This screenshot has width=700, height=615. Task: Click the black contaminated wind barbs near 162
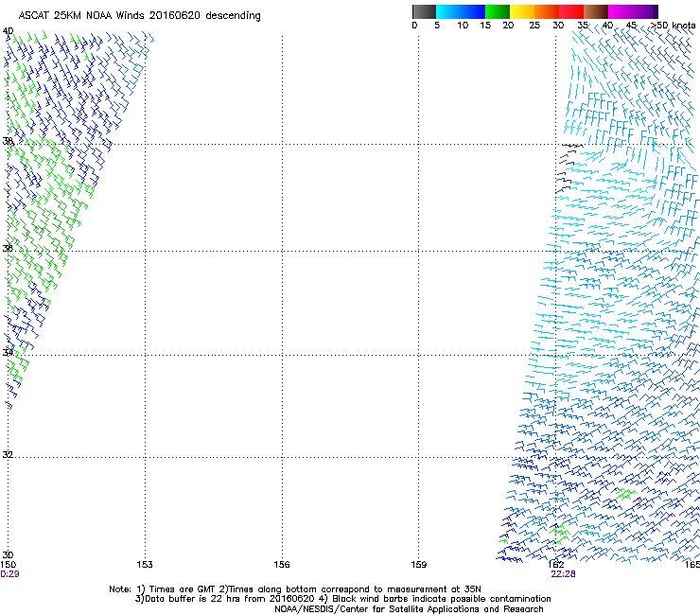(568, 167)
